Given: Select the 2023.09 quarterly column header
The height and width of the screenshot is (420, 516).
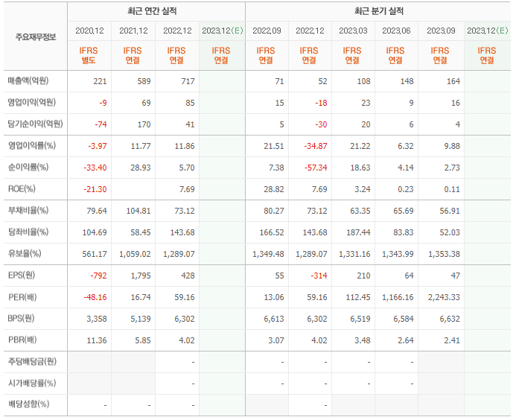Looking at the screenshot, I should (441, 31).
